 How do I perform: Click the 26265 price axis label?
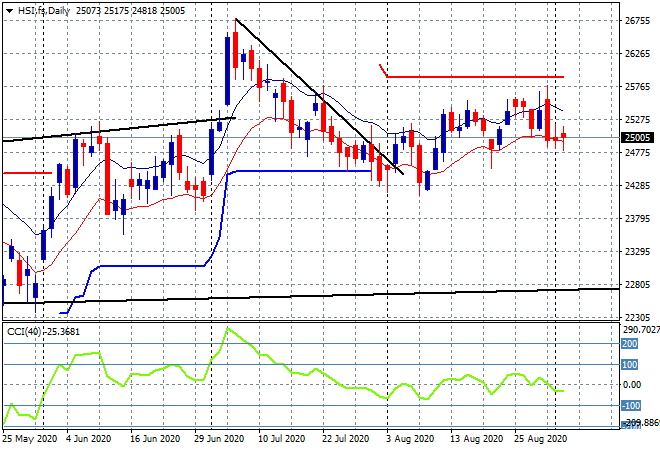[x=637, y=53]
